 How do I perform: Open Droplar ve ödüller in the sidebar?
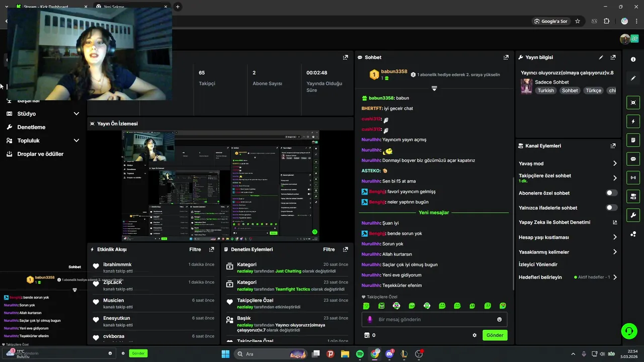click(x=40, y=154)
